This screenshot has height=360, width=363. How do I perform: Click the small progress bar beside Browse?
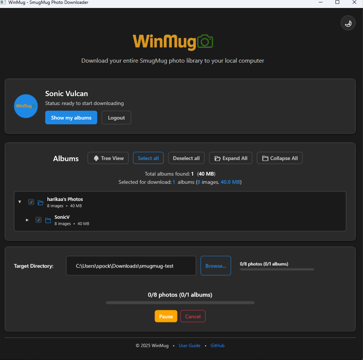tap(277, 269)
